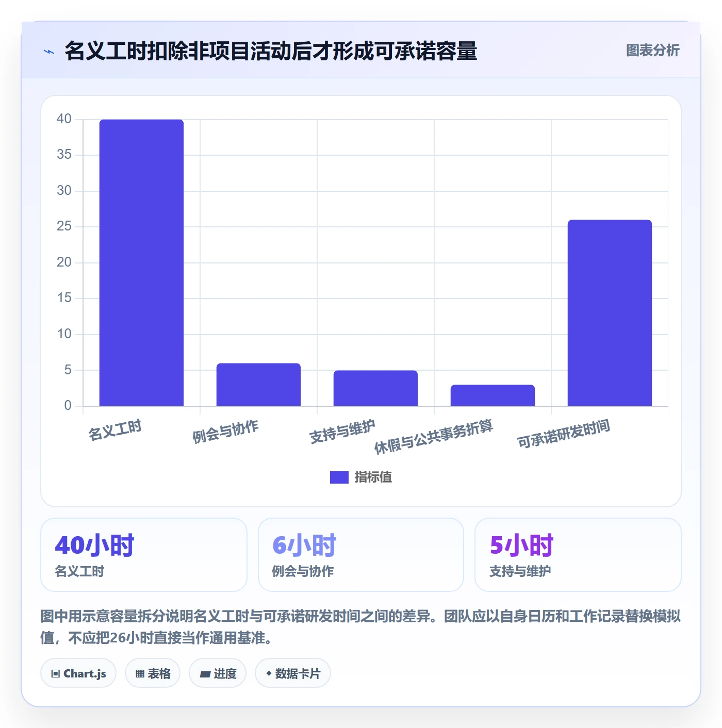The width and height of the screenshot is (722, 728).
Task: Click the 可承诺研发时间 bar in the chart
Action: click(x=610, y=313)
